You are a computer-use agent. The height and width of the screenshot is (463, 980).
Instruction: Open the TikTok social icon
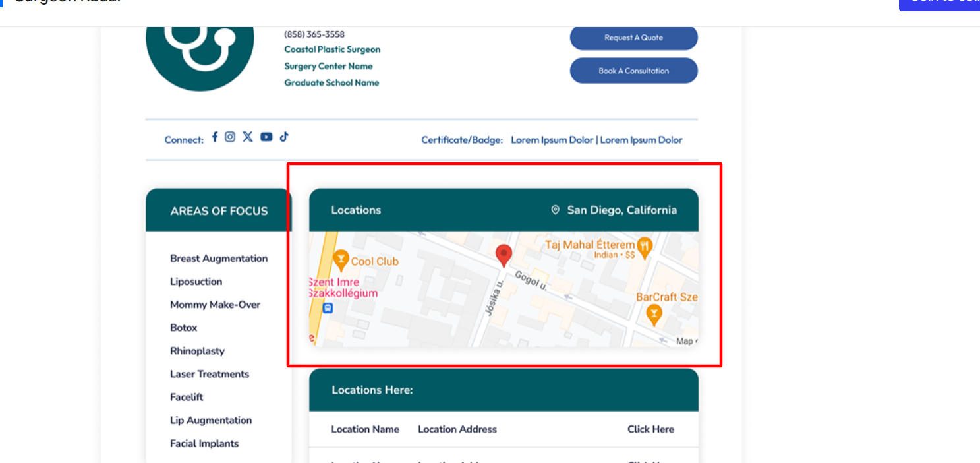pos(284,137)
